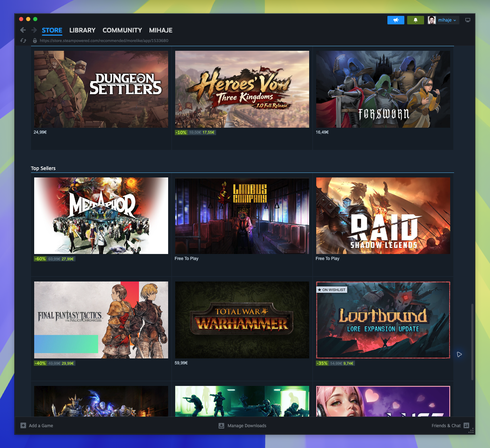
Task: Click the -10% discount price for Heroes' Vow
Action: [x=195, y=133]
